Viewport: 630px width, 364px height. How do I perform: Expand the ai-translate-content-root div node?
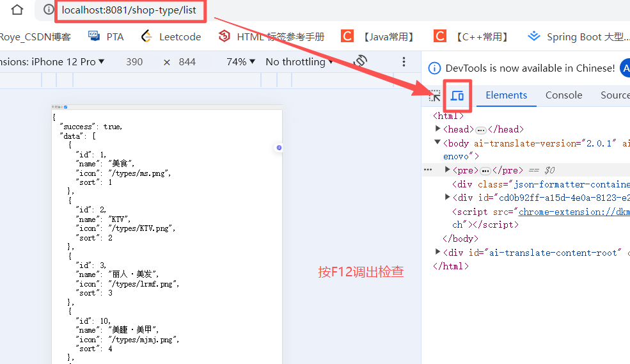click(437, 252)
